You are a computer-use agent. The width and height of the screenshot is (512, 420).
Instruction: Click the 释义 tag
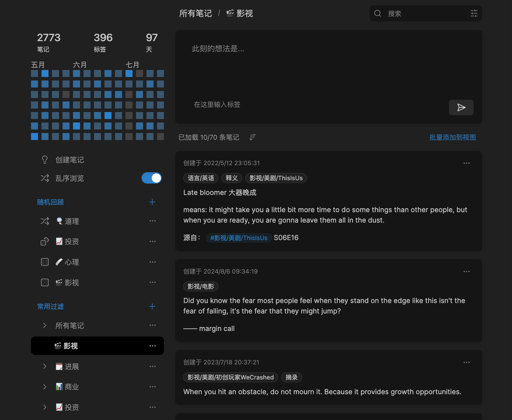[x=232, y=178]
